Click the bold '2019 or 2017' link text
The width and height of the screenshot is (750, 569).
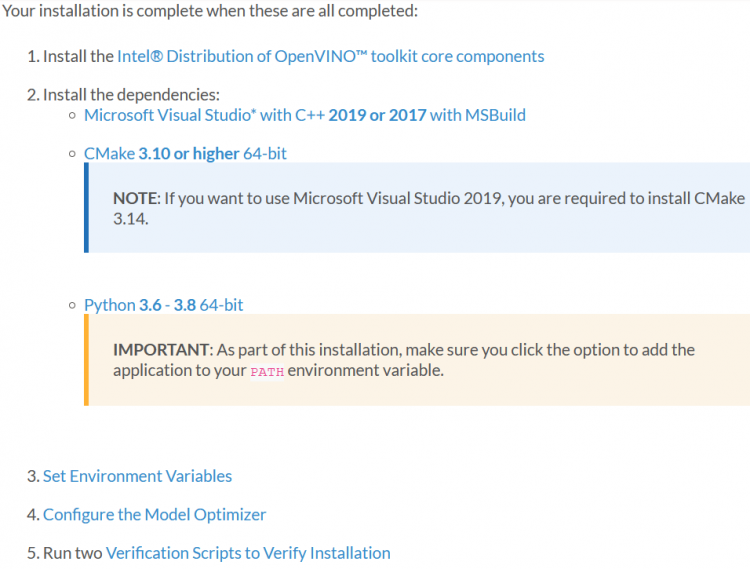pyautogui.click(x=377, y=115)
